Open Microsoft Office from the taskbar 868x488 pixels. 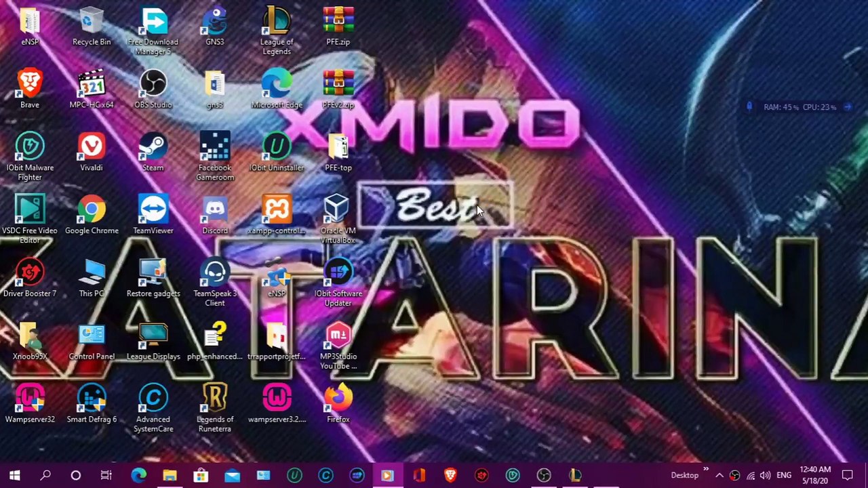419,475
